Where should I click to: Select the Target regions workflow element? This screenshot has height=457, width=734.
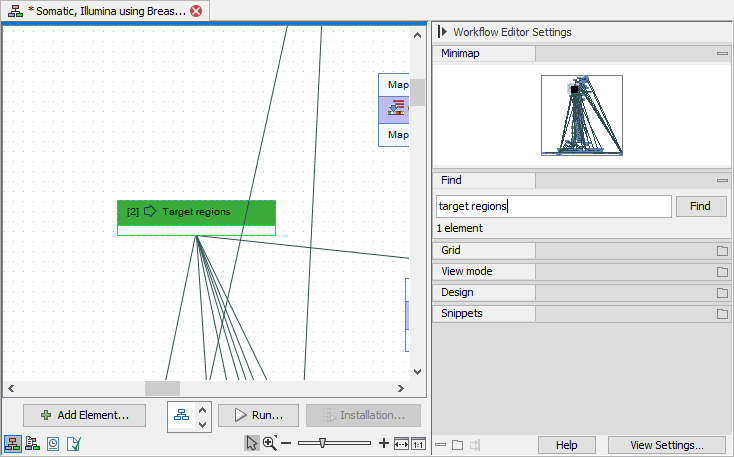(x=196, y=212)
